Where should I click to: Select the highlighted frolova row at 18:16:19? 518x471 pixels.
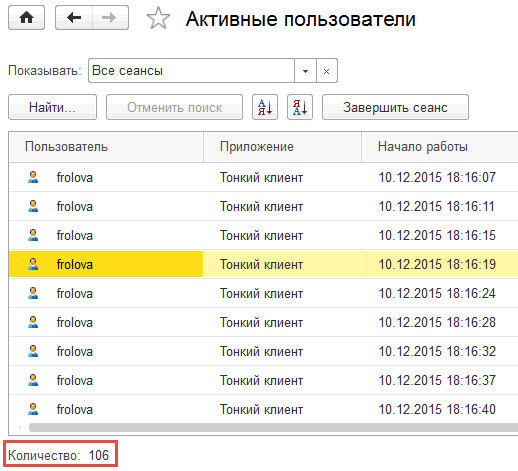263,264
